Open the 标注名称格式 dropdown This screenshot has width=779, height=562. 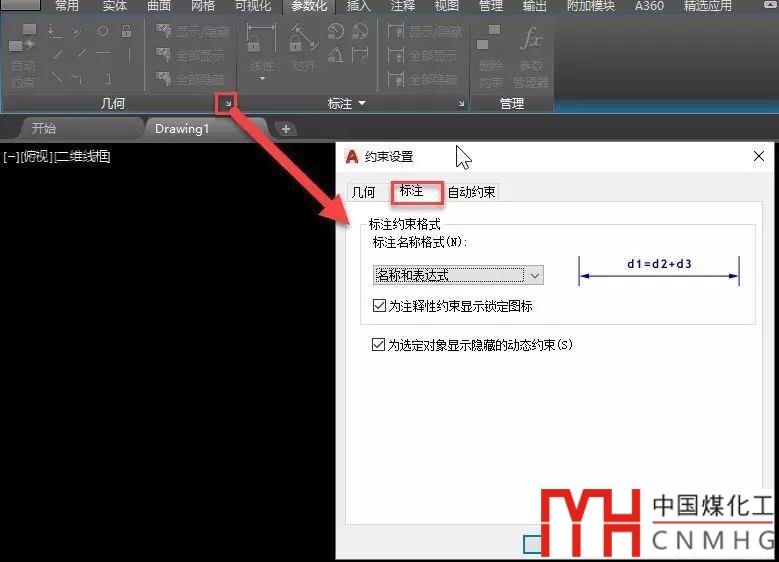(x=535, y=275)
